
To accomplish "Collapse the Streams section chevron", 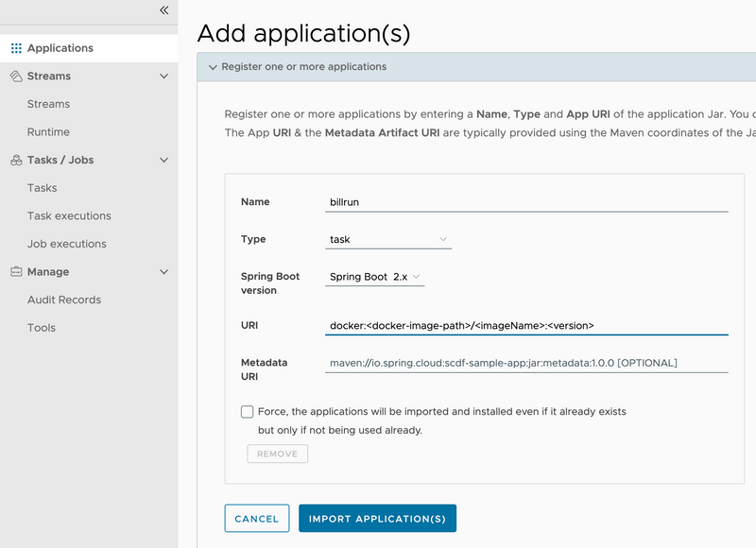I will (x=163, y=77).
